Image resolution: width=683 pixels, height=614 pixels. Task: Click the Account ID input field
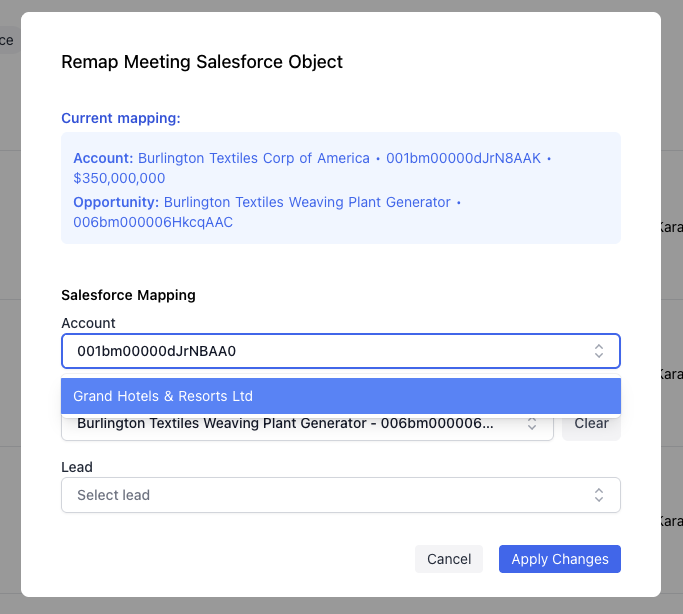coord(320,351)
